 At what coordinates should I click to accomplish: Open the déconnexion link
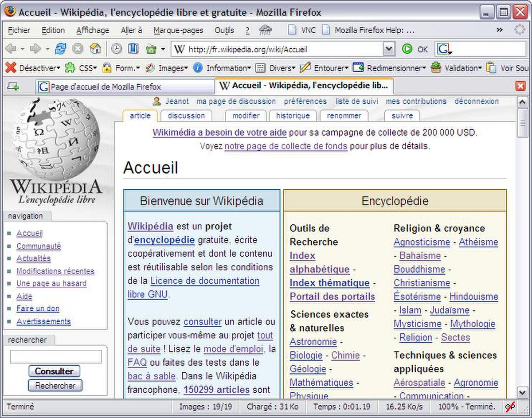[x=477, y=101]
